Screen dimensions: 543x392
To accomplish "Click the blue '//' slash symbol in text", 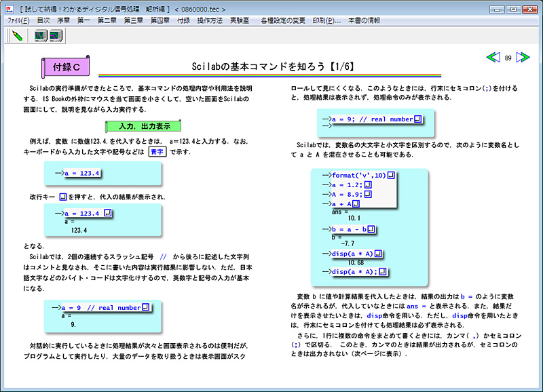I will [163, 257].
